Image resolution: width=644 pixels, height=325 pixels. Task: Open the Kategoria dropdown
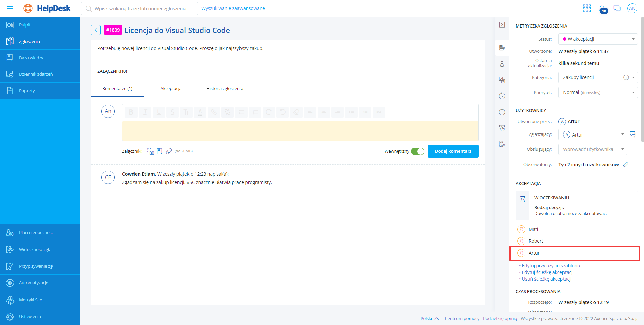(x=598, y=77)
